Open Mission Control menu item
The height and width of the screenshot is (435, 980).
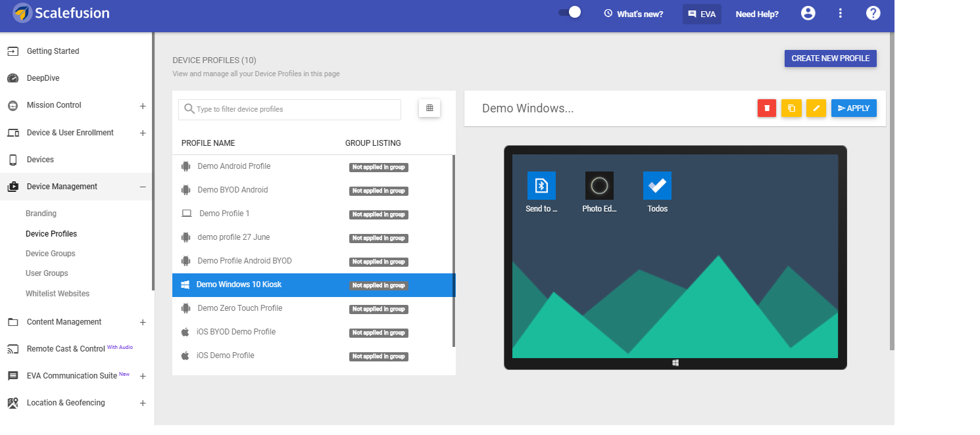[x=54, y=105]
